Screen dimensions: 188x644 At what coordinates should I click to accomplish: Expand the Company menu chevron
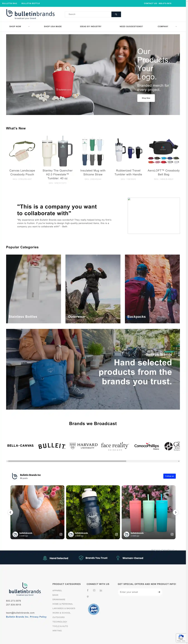coord(176,26)
